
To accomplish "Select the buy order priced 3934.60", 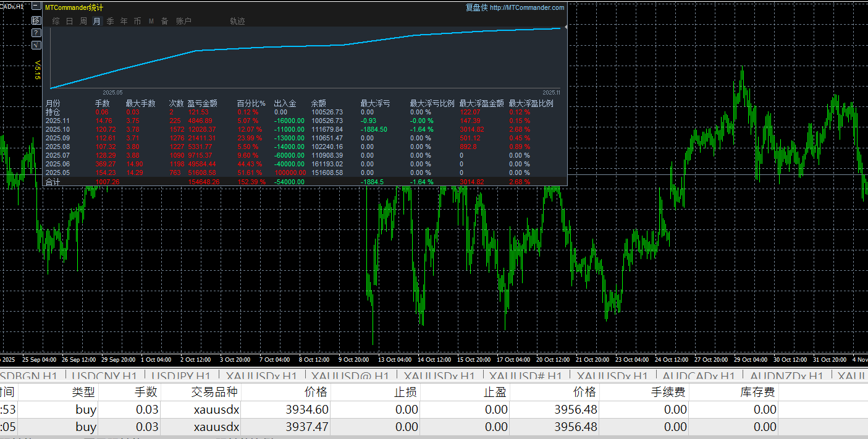I will click(308, 409).
